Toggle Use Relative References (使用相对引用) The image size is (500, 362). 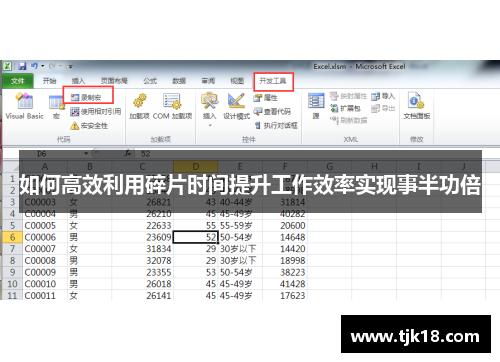coord(95,111)
